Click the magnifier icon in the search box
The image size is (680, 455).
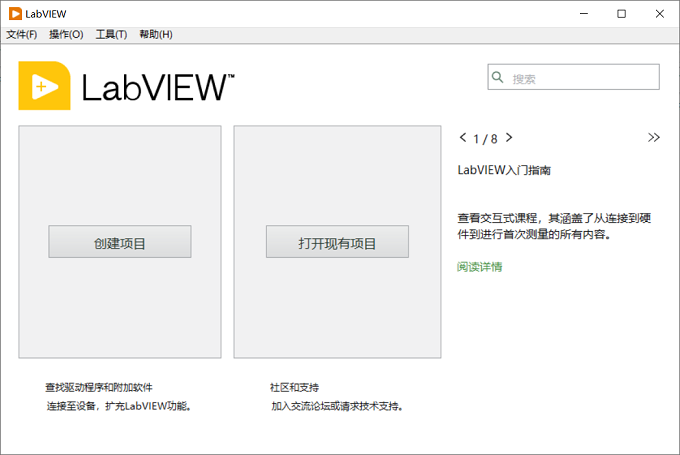497,77
